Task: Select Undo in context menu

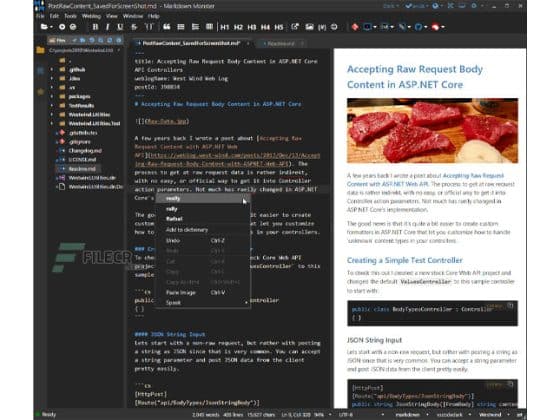Action: (x=173, y=240)
